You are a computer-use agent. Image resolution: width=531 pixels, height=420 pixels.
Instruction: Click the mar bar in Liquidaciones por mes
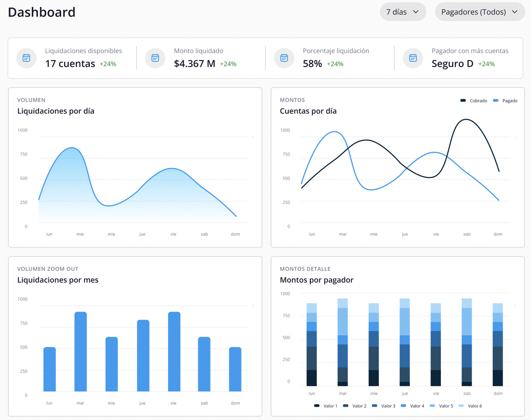click(80, 351)
